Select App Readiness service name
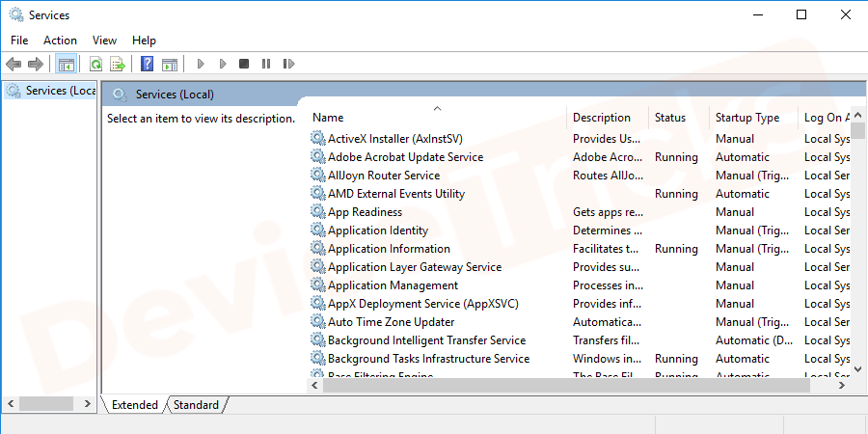868x434 pixels. tap(365, 211)
